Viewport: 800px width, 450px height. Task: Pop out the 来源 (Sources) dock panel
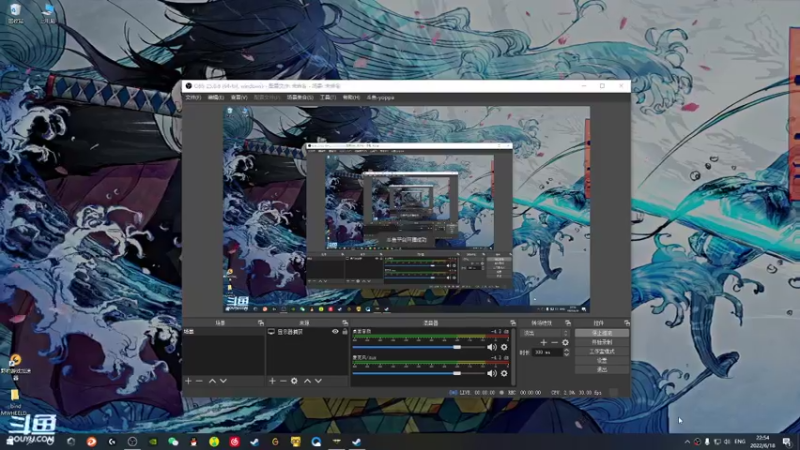pos(345,323)
